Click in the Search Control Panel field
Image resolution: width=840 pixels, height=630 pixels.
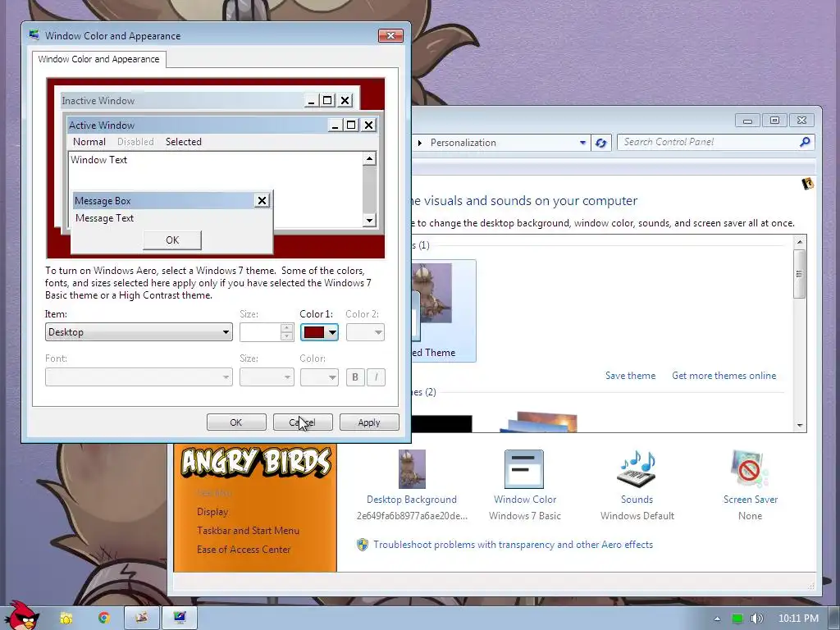point(707,142)
